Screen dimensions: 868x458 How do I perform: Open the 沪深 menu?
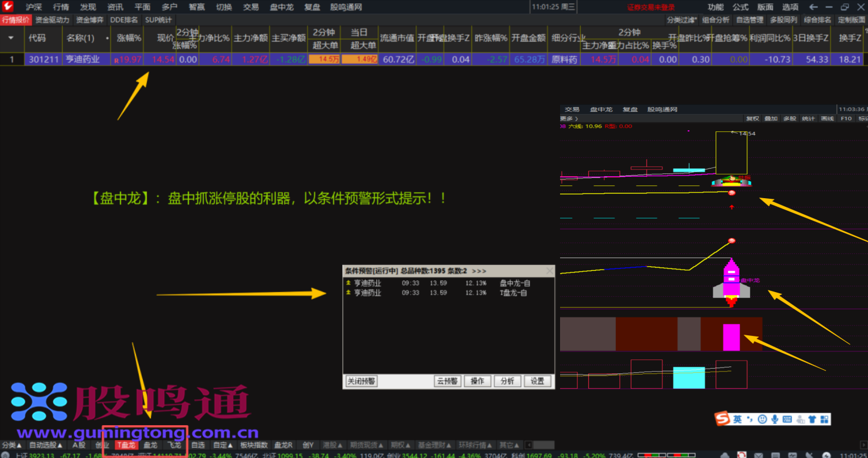[34, 7]
